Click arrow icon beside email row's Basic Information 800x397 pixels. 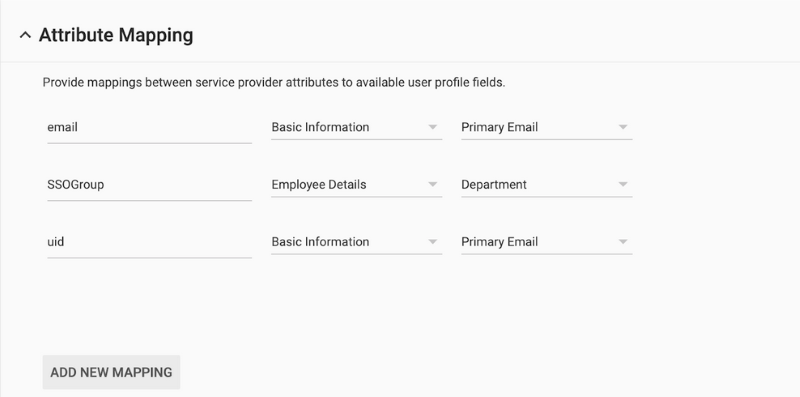click(433, 127)
